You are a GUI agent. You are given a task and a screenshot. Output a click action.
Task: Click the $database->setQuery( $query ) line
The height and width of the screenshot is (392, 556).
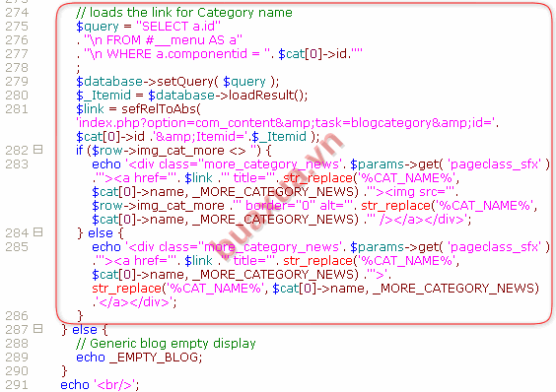[177, 82]
